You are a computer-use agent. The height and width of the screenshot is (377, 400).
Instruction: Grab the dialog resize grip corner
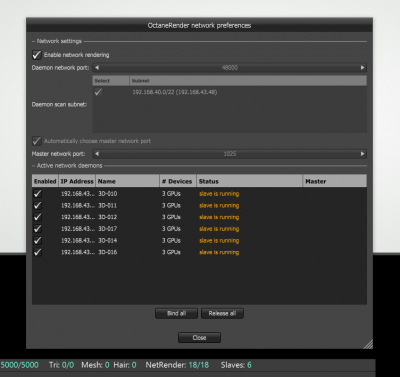coord(368,344)
